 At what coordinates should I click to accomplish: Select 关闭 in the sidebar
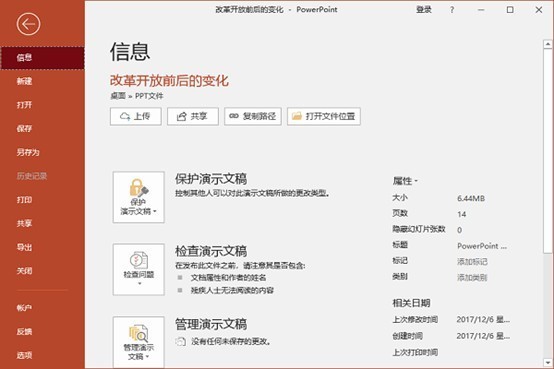coord(42,271)
